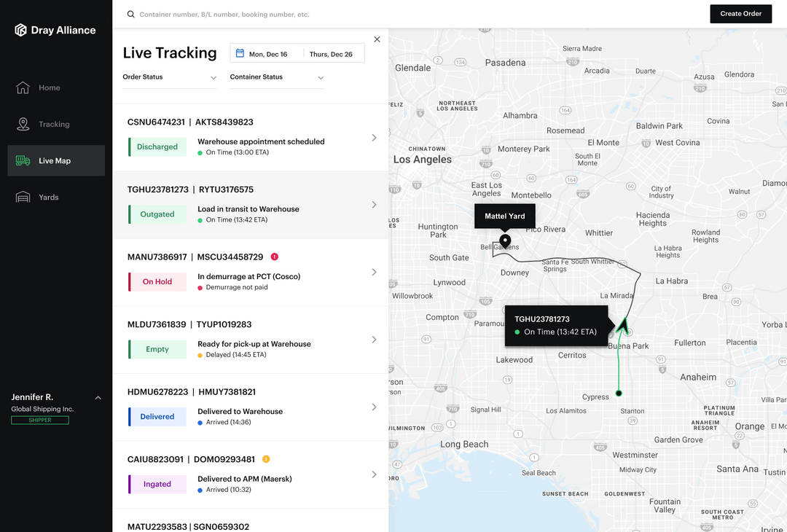
Task: Click the search magnifier icon
Action: 130,14
